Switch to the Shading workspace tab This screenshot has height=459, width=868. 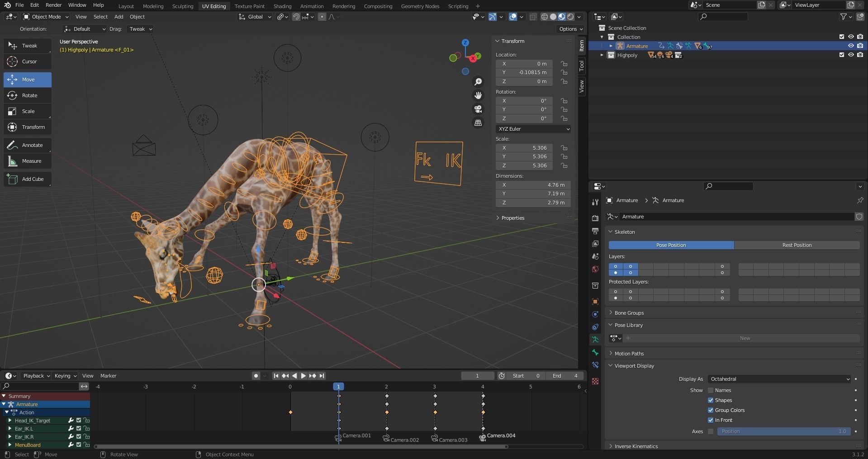click(282, 6)
